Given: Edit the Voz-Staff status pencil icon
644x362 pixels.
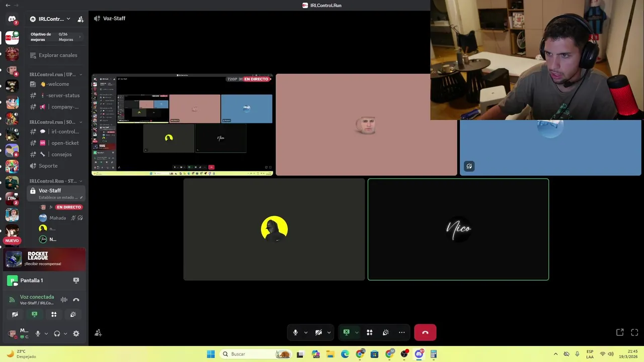Looking at the screenshot, I should [x=81, y=198].
